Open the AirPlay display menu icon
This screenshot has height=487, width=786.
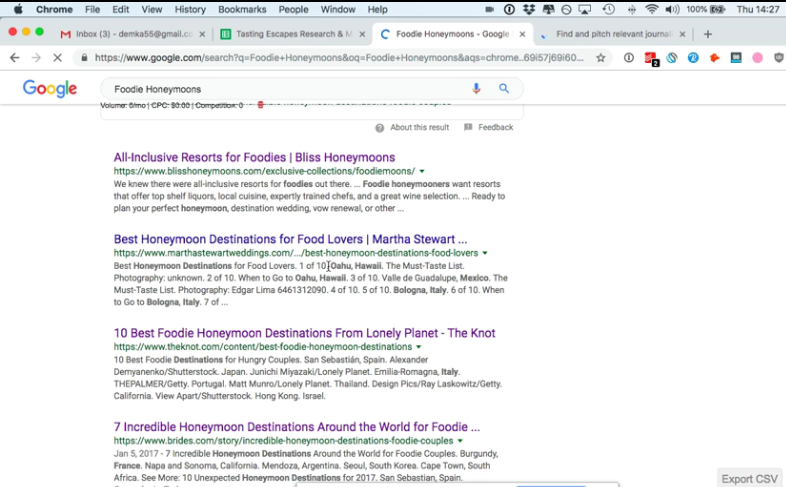click(x=584, y=9)
